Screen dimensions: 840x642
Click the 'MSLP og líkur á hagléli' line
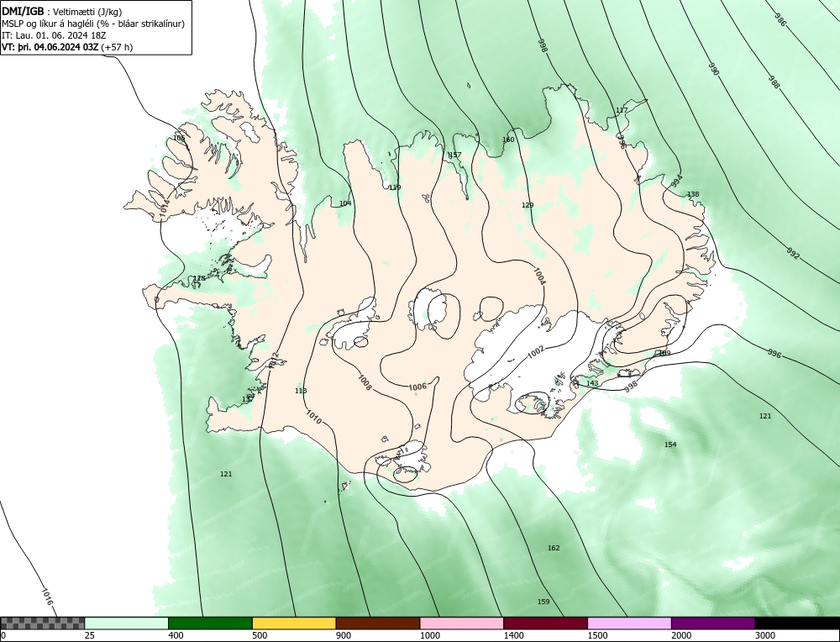click(93, 24)
